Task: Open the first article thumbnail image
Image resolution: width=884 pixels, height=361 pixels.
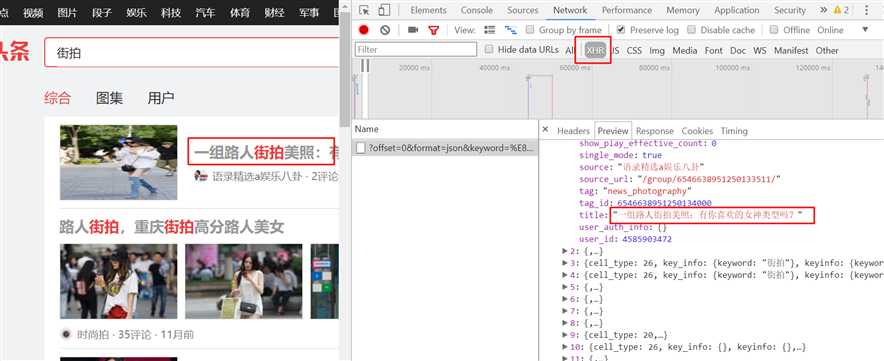Action: (118, 162)
